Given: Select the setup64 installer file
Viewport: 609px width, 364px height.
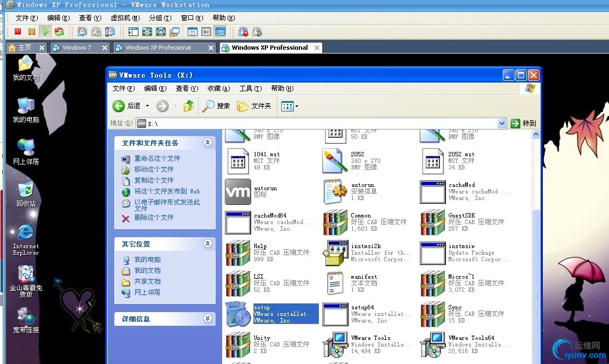Looking at the screenshot, I should [x=367, y=314].
